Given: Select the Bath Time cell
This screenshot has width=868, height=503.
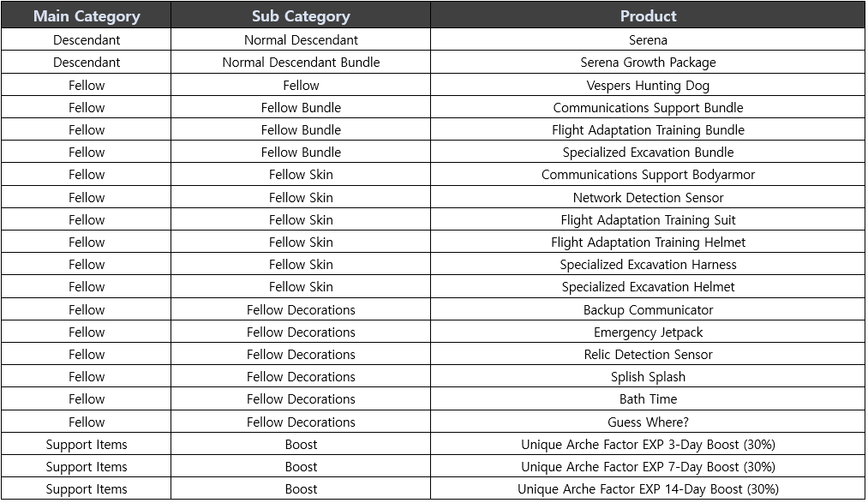Looking at the screenshot, I should pos(648,399).
